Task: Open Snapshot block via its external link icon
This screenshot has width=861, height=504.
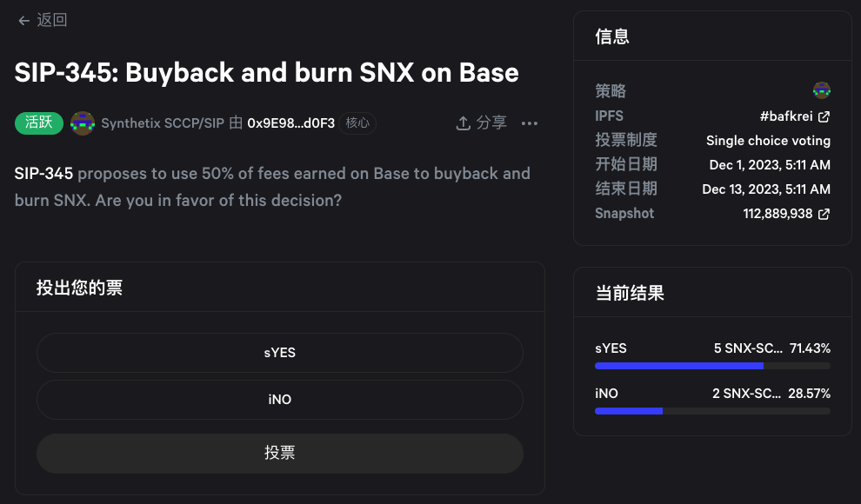Action: (823, 214)
